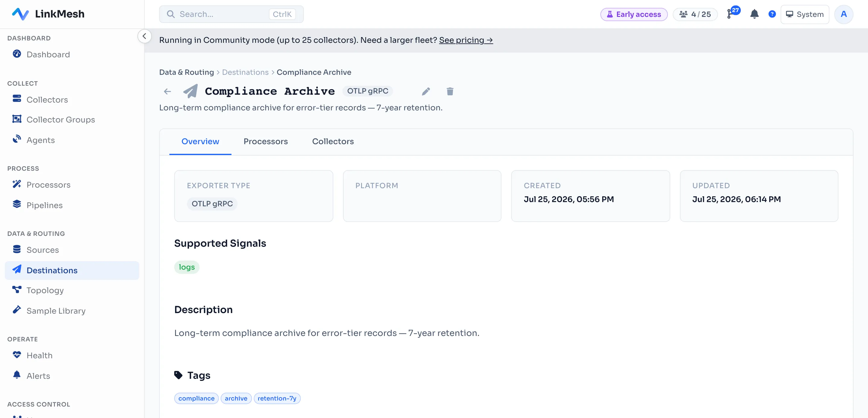
Task: Open the notifications bell
Action: [754, 14]
